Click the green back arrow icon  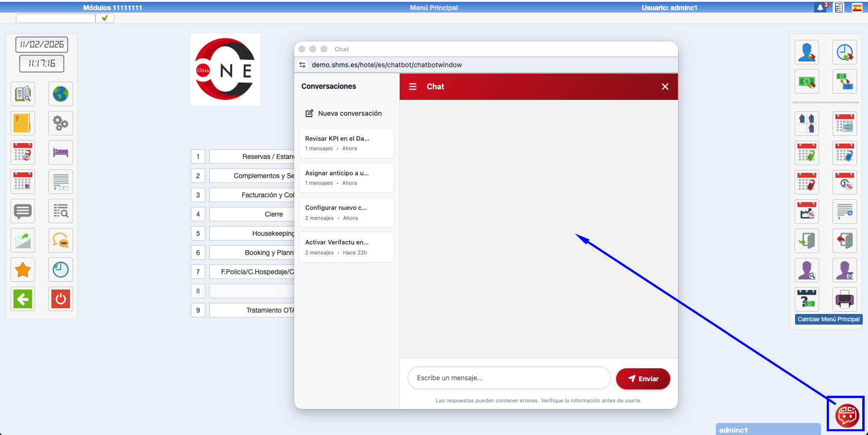23,299
